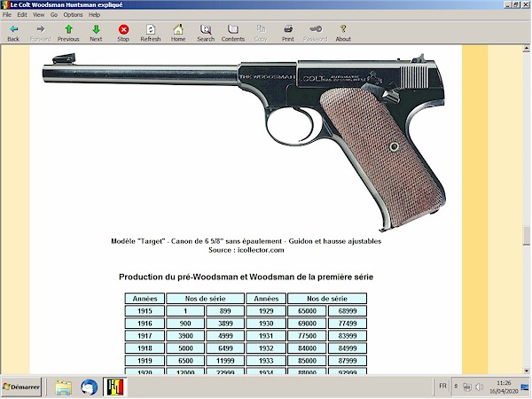Click the table cell 1933

[266, 360]
